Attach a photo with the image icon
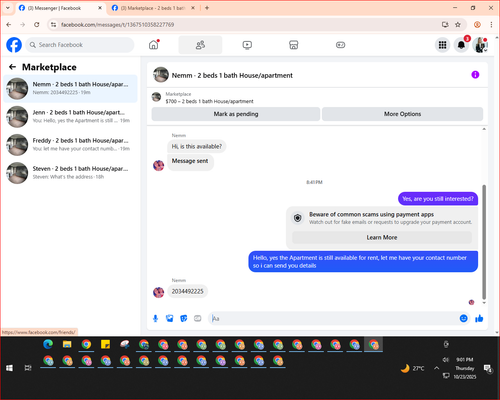This screenshot has height=400, width=500. coord(170,319)
